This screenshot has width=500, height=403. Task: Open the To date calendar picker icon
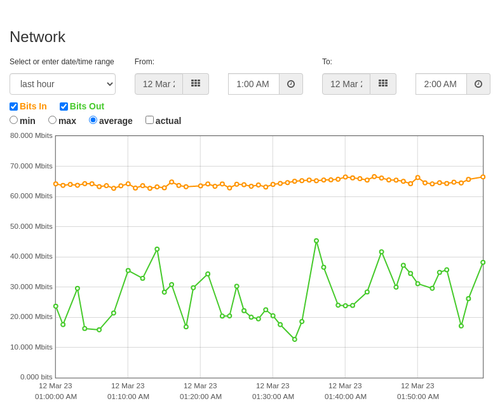[383, 84]
